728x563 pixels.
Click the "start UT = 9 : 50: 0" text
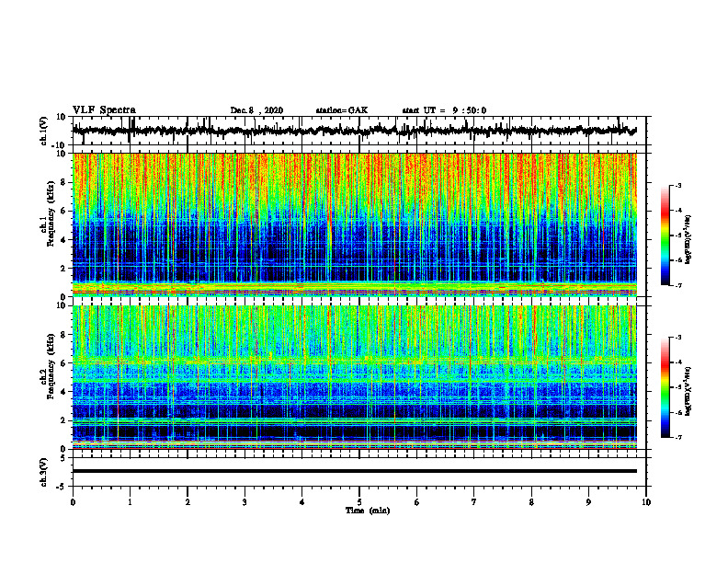point(444,110)
